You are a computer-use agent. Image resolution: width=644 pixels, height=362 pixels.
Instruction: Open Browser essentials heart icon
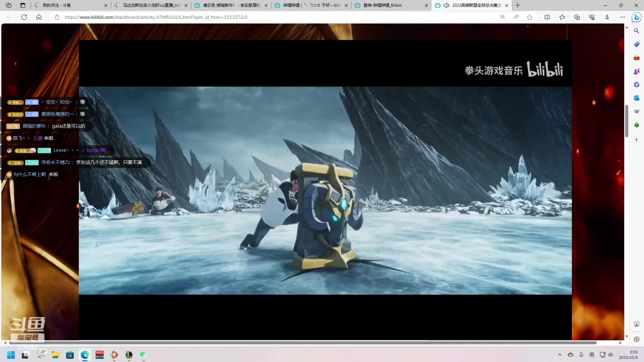[592, 17]
